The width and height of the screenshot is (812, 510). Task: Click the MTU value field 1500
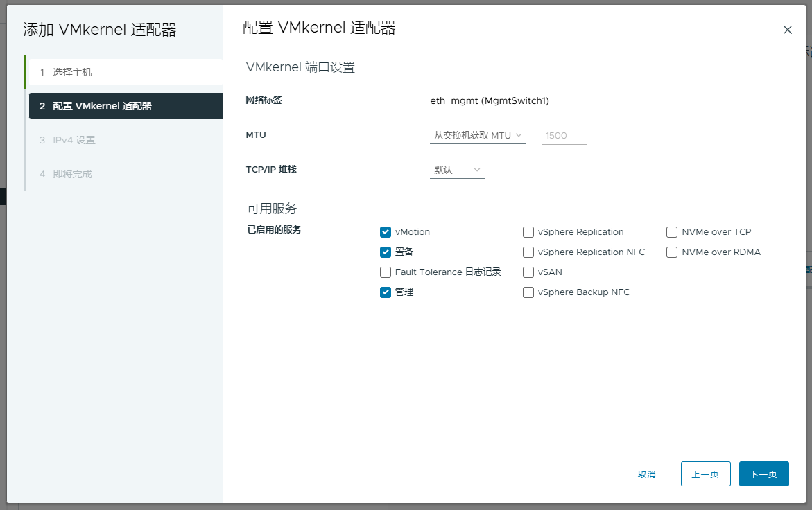[x=564, y=136]
